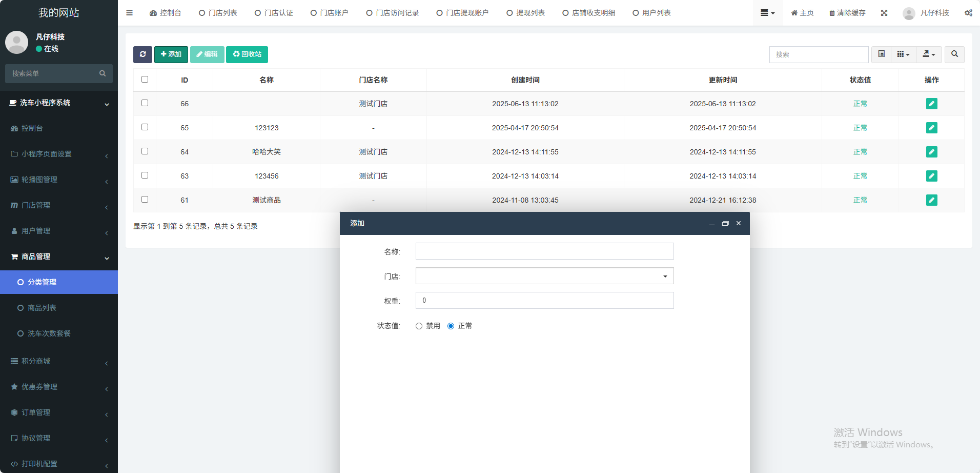Click the search magnifier button at top right
This screenshot has width=980, height=473.
click(x=954, y=54)
